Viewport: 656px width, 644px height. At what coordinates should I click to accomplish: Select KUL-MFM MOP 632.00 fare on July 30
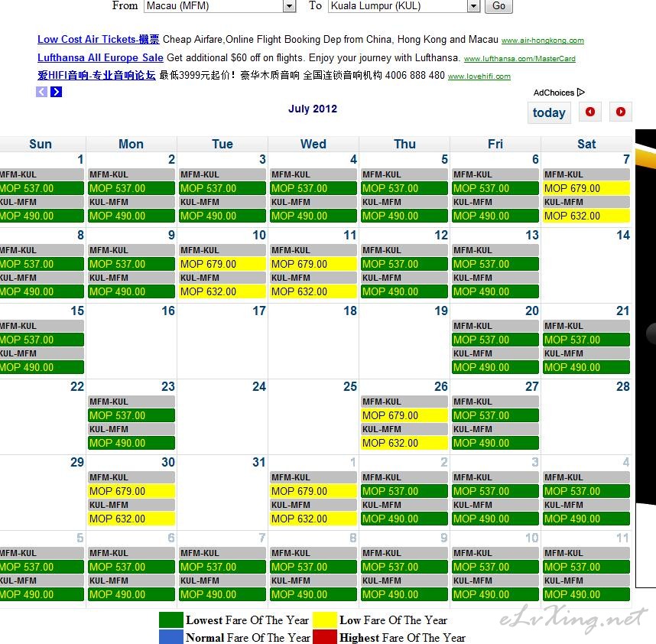pyautogui.click(x=132, y=519)
